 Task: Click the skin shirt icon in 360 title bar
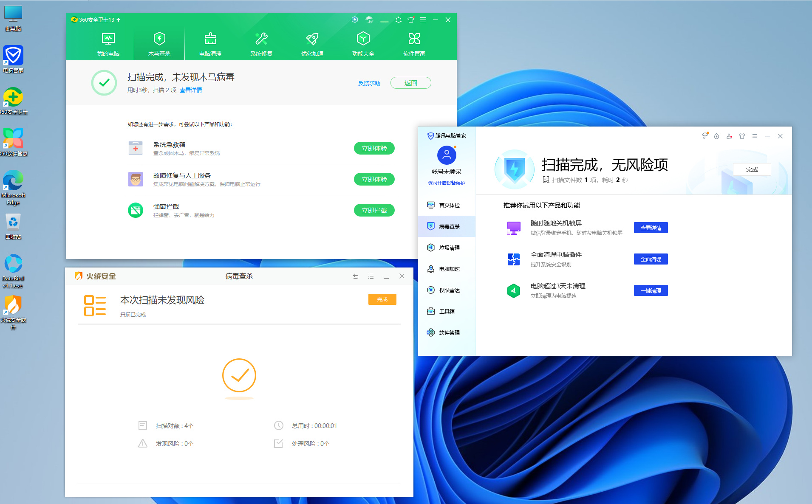coord(410,20)
